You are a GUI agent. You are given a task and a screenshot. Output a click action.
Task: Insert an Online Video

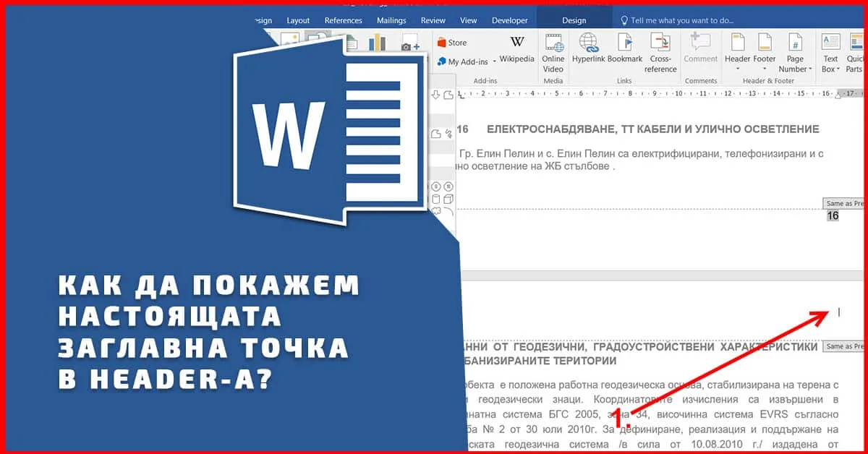pyautogui.click(x=553, y=53)
